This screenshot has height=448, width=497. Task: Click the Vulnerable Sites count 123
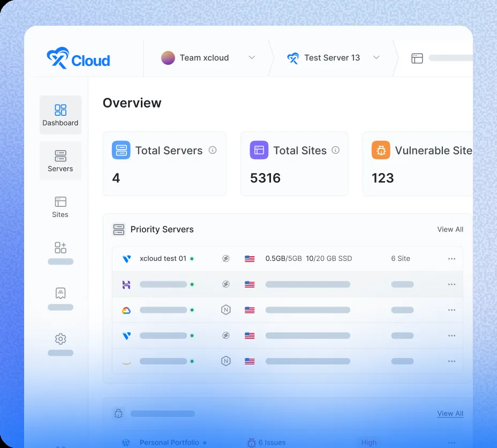382,178
